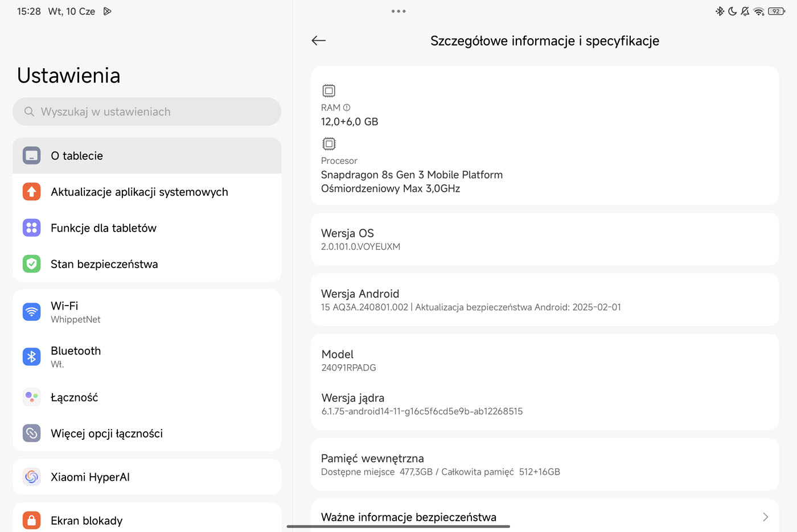Open Więcej opcji łączności
This screenshot has height=532, width=797.
click(147, 433)
